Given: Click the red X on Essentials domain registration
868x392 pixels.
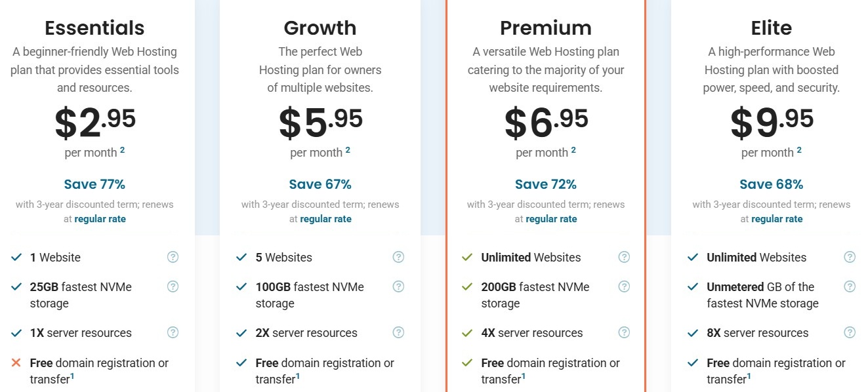Looking at the screenshot, I should 17,363.
